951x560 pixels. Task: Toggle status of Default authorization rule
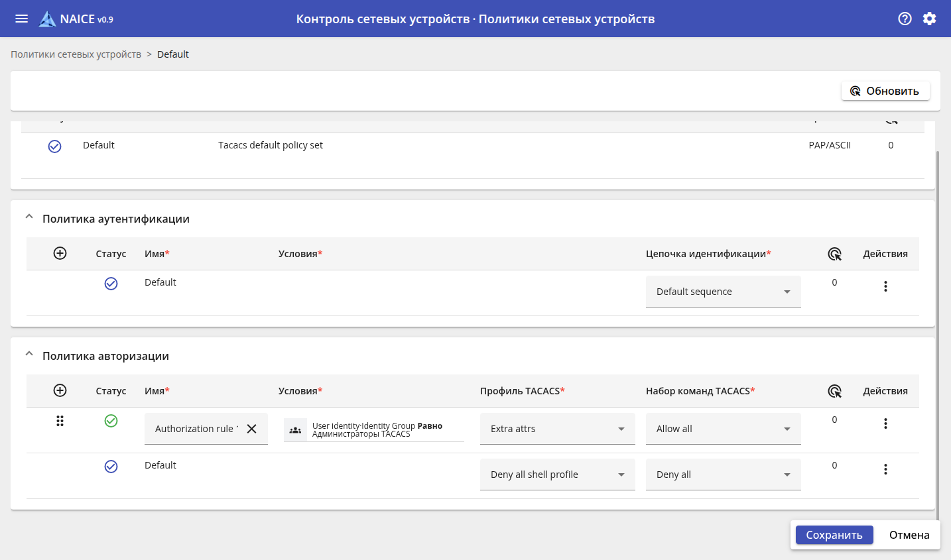tap(111, 467)
